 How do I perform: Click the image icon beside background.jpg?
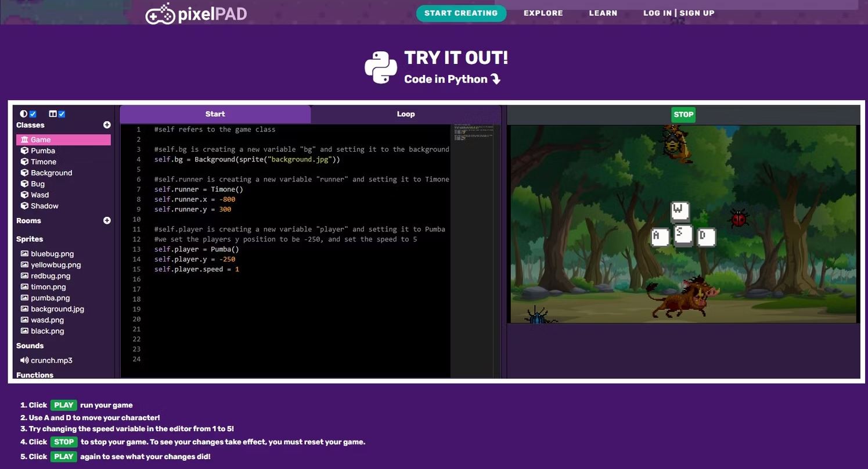click(24, 309)
